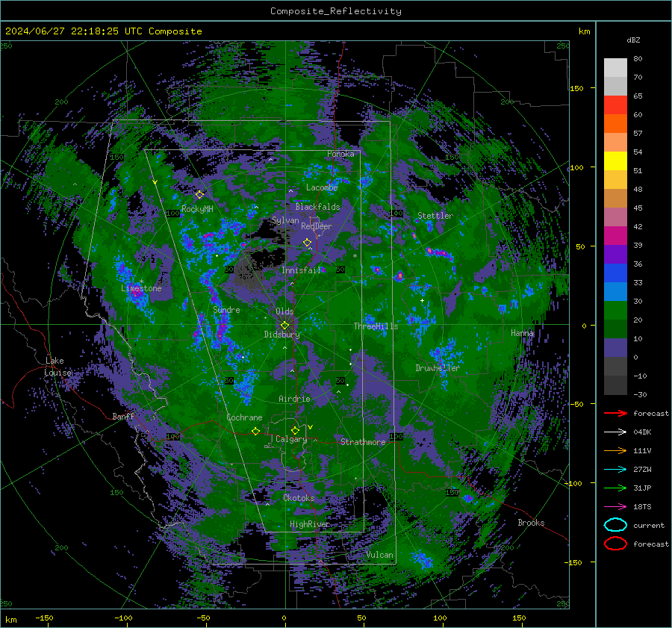
Task: Click the Composite_Reflectivity title
Action: pyautogui.click(x=336, y=11)
